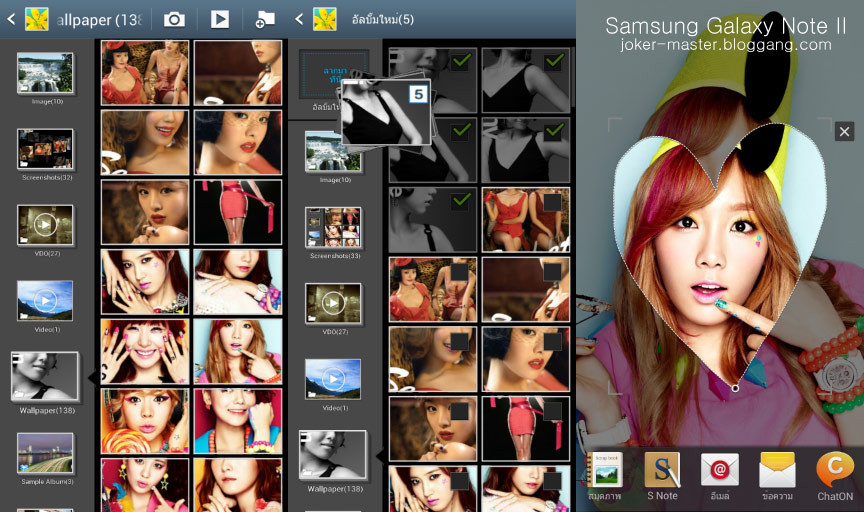Screen dimensions: 864x512
Task: Open Screenshots(33) album in middle panel
Action: (333, 228)
